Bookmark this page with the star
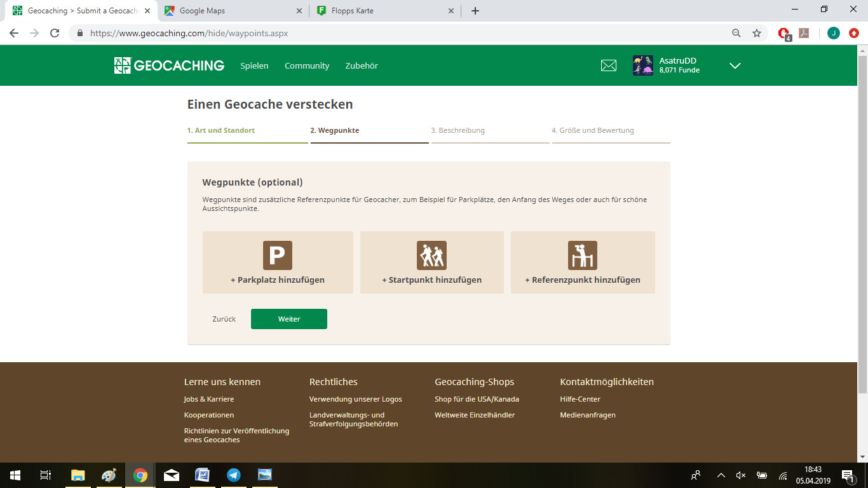The width and height of the screenshot is (868, 488). (x=757, y=33)
